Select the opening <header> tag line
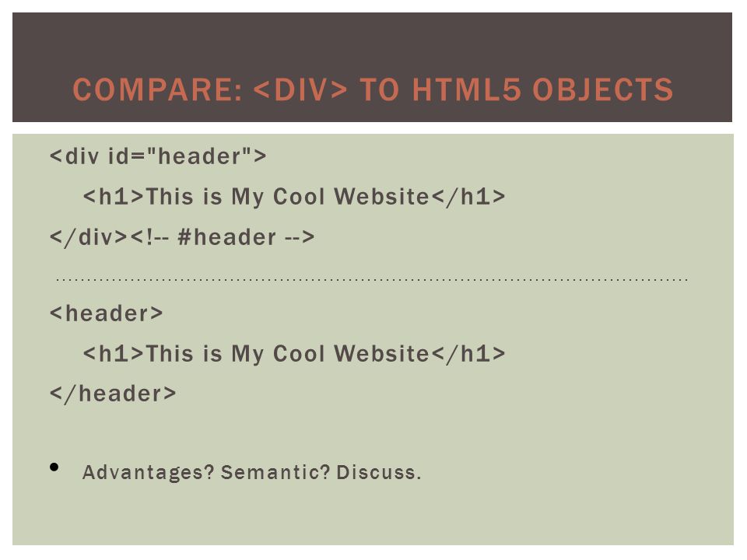The height and width of the screenshot is (560, 747). 107,313
